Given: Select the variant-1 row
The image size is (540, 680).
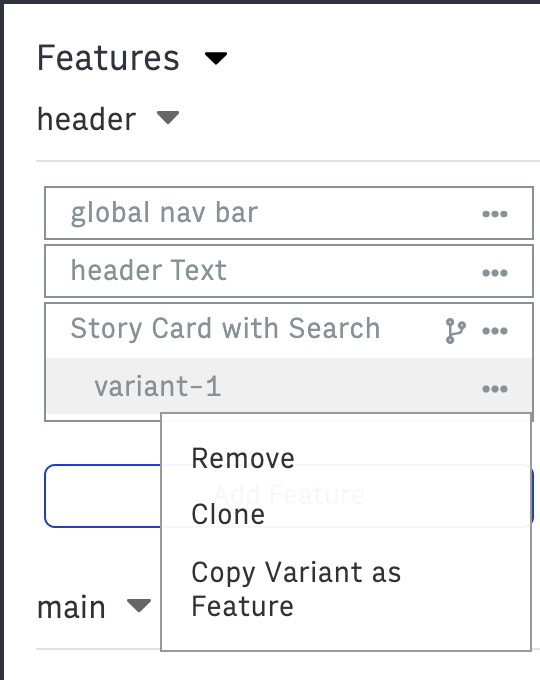Looking at the screenshot, I should tap(289, 386).
